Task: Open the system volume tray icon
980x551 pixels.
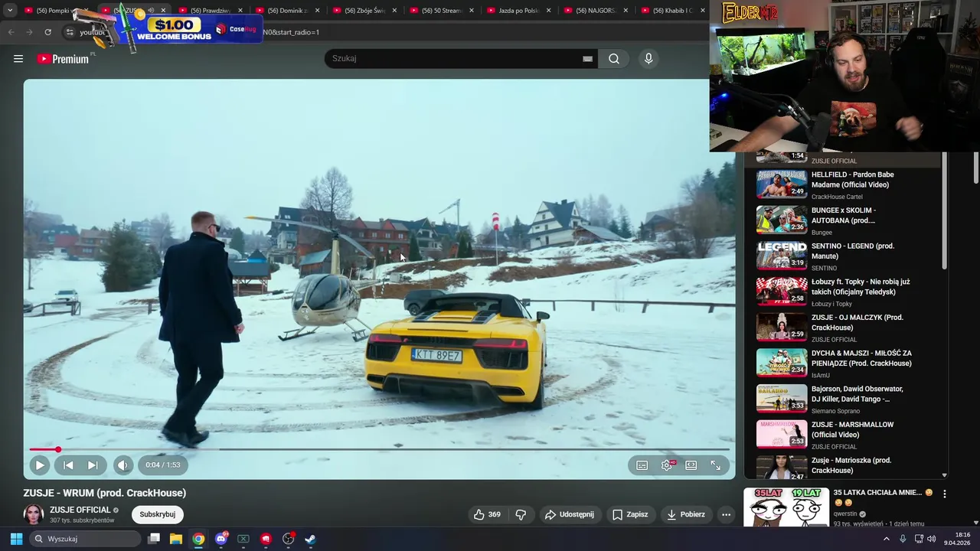Action: coord(931,539)
